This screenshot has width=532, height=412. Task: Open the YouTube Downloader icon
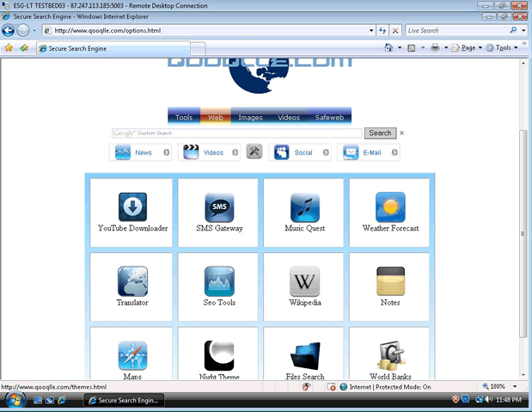tap(132, 206)
